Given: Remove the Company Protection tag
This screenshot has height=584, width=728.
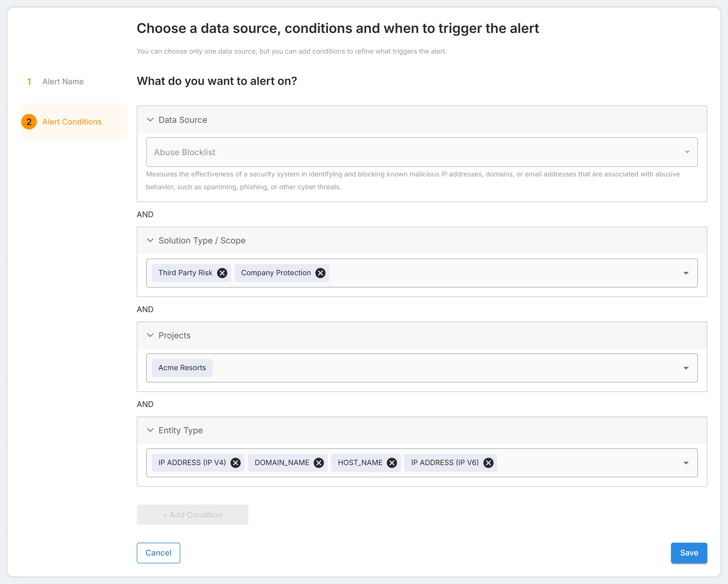Looking at the screenshot, I should 320,273.
